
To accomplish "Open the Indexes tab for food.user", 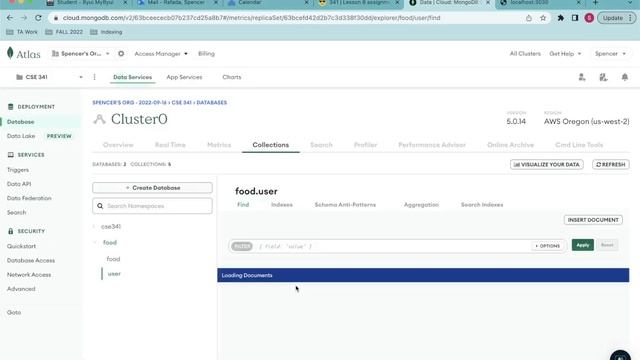I will coord(282,205).
